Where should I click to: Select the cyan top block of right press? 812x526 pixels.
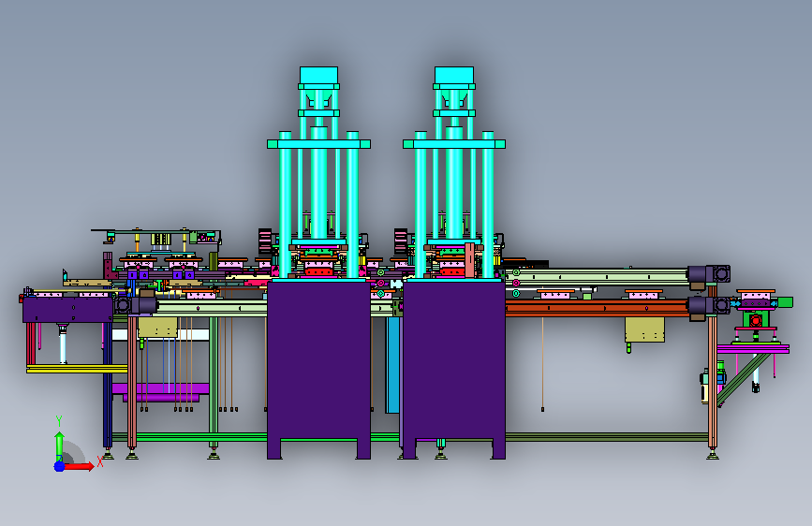[454, 75]
